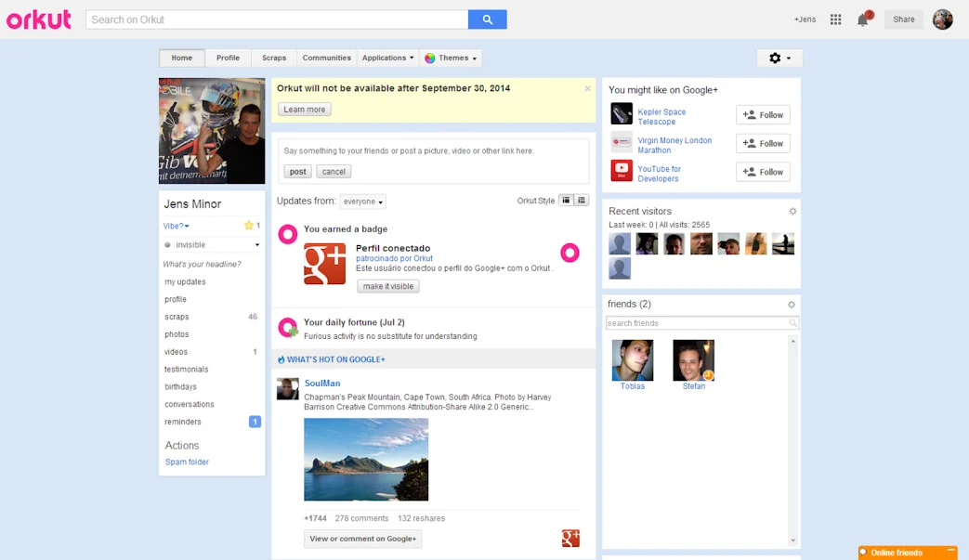The image size is (969, 560).
Task: Follow Kepler Space Telescope
Action: [x=763, y=115]
